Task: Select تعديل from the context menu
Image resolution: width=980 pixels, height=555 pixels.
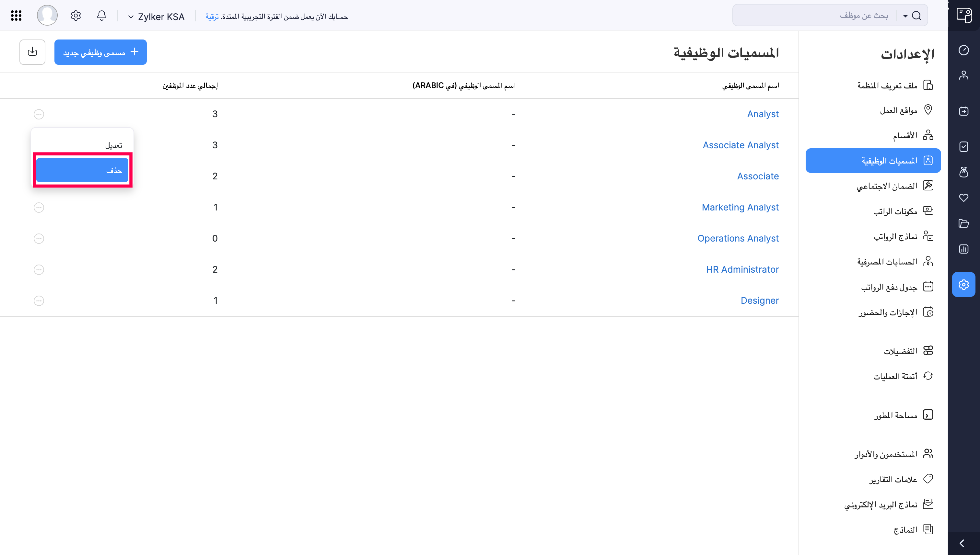Action: pos(114,145)
